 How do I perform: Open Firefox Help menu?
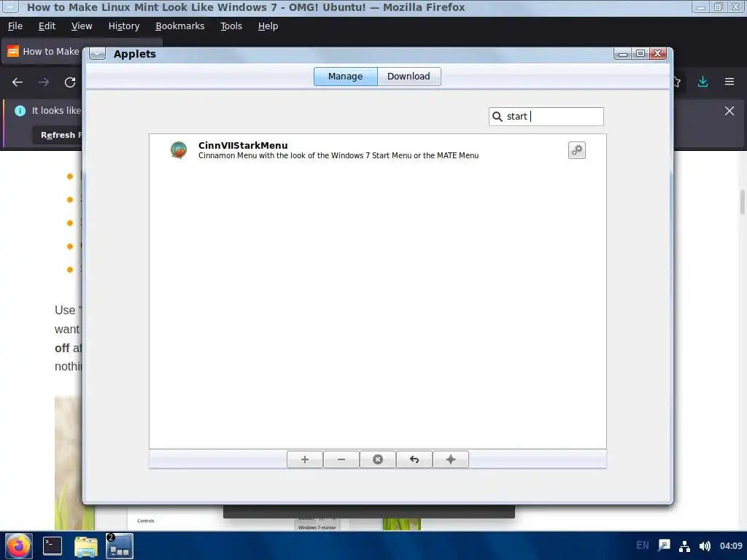click(x=268, y=26)
